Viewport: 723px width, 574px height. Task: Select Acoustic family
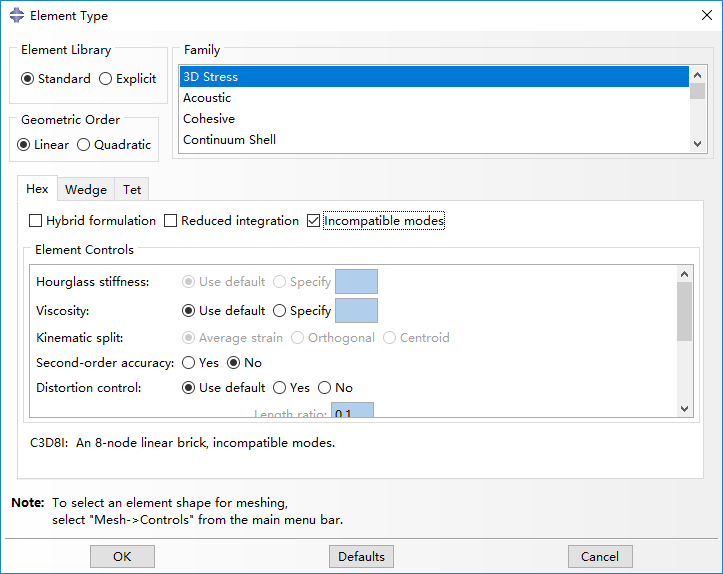pyautogui.click(x=434, y=98)
